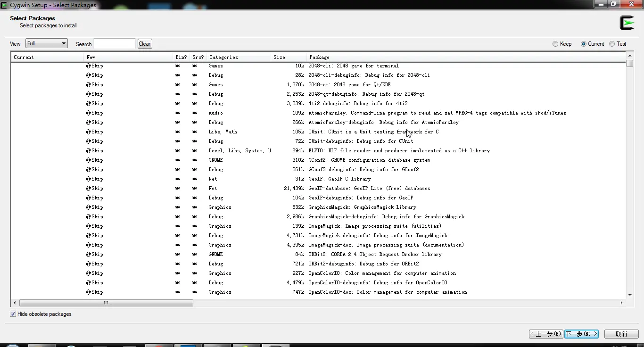Image resolution: width=644 pixels, height=347 pixels.
Task: Click the Src? column header
Action: [x=198, y=57]
